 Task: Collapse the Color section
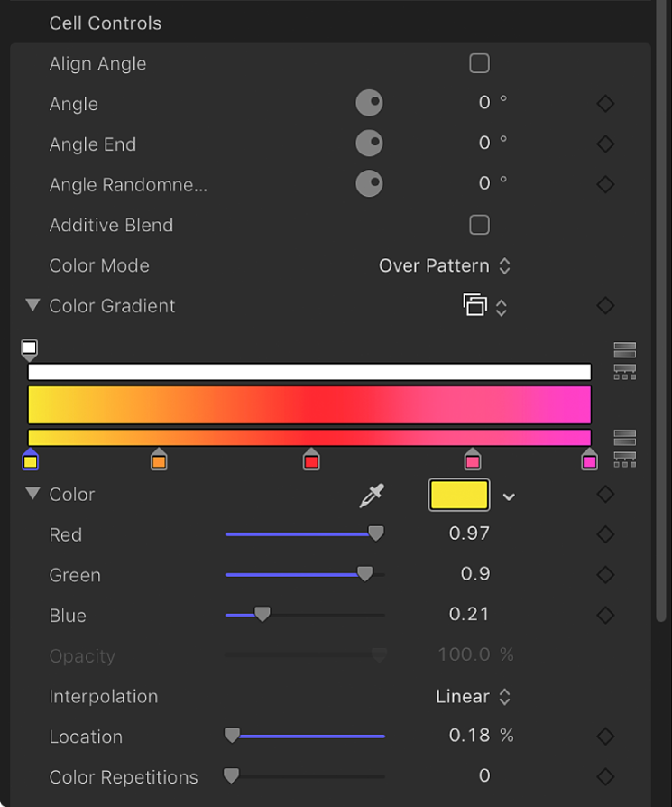tap(32, 494)
